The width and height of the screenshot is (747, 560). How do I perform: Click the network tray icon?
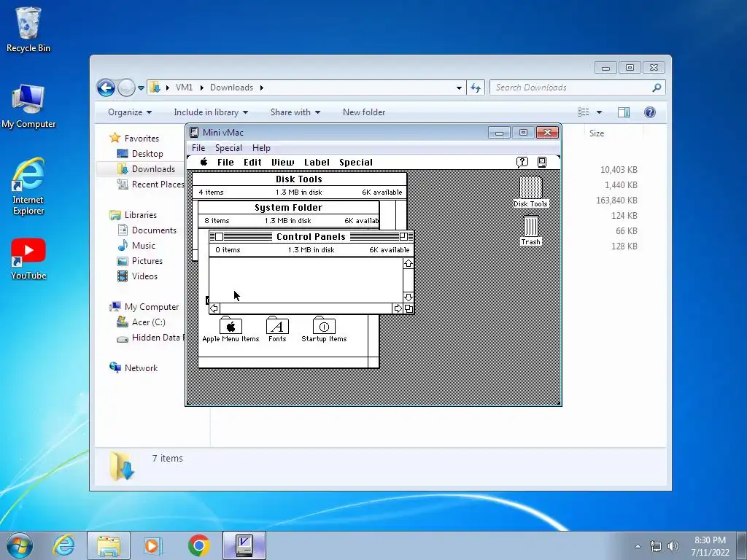click(x=656, y=546)
